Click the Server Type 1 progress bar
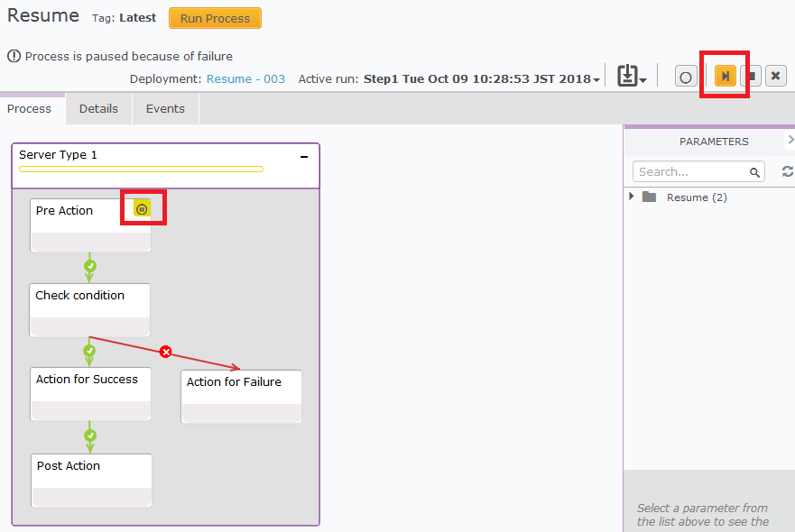Viewport: 795px width, 532px height. coord(141,170)
